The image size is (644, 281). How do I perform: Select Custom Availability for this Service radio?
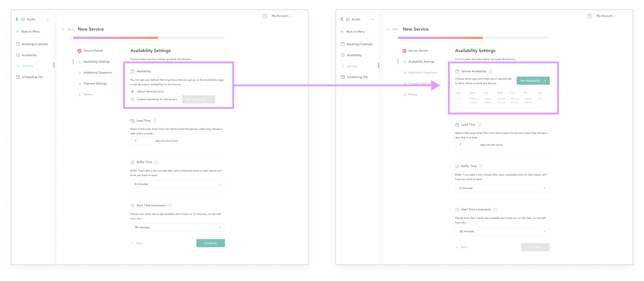coord(132,99)
